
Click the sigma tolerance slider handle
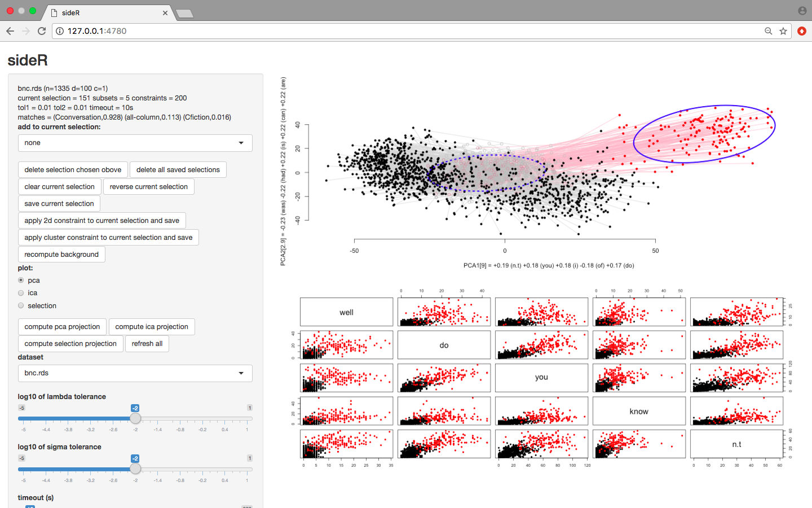pyautogui.click(x=135, y=469)
